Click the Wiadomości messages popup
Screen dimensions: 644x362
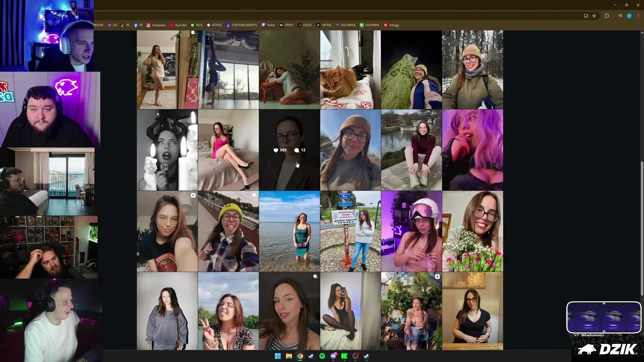(x=593, y=335)
